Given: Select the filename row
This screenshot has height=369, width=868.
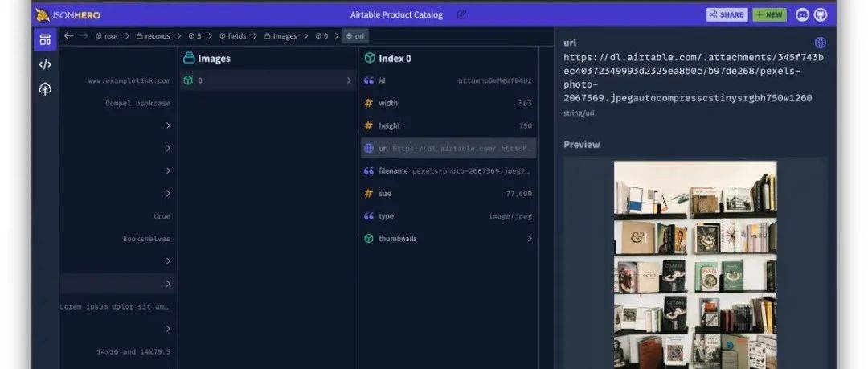Looking at the screenshot, I should tap(448, 170).
